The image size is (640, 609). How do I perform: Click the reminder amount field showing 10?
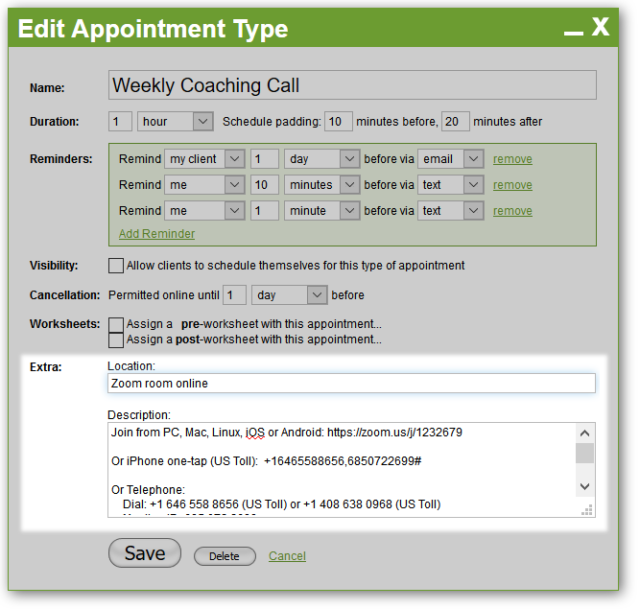pyautogui.click(x=264, y=185)
